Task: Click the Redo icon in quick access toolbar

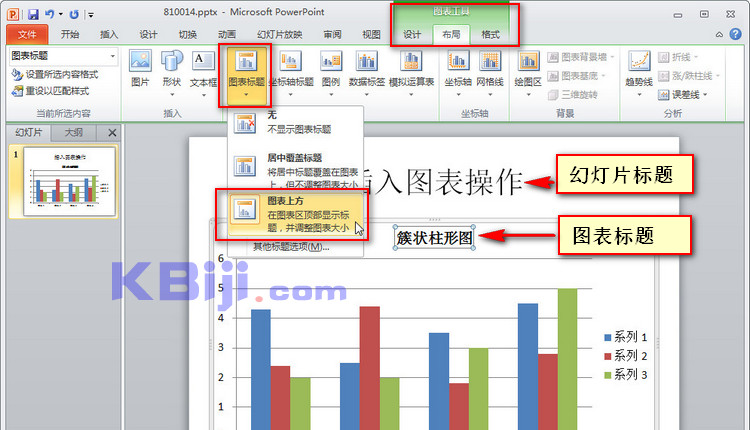Action: click(74, 14)
